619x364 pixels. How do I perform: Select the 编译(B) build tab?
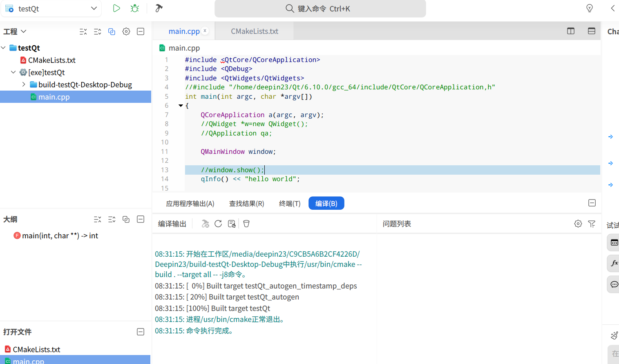coord(326,203)
